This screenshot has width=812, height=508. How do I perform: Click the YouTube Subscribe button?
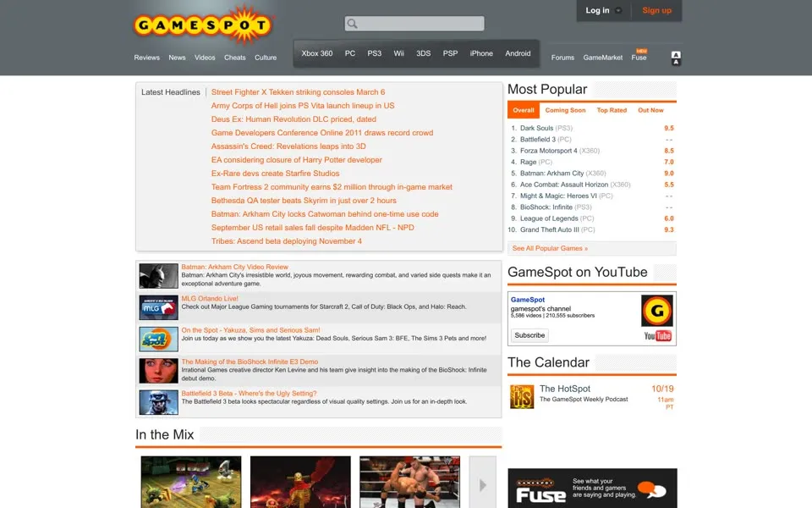pyautogui.click(x=529, y=335)
